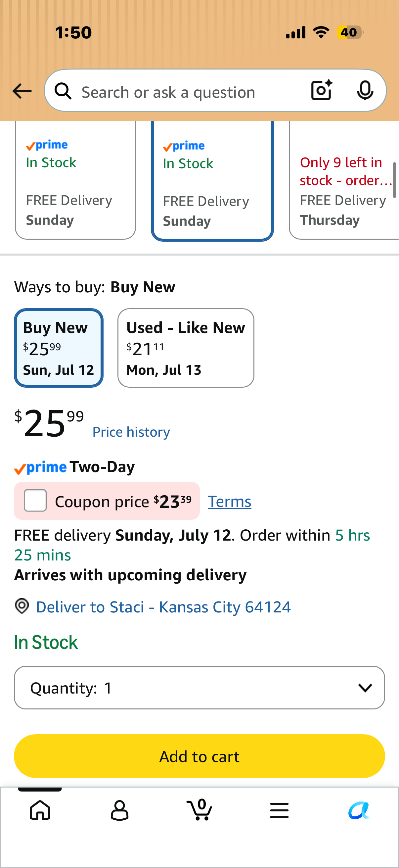The height and width of the screenshot is (868, 399).
Task: Open camera lens search icon
Action: (322, 90)
